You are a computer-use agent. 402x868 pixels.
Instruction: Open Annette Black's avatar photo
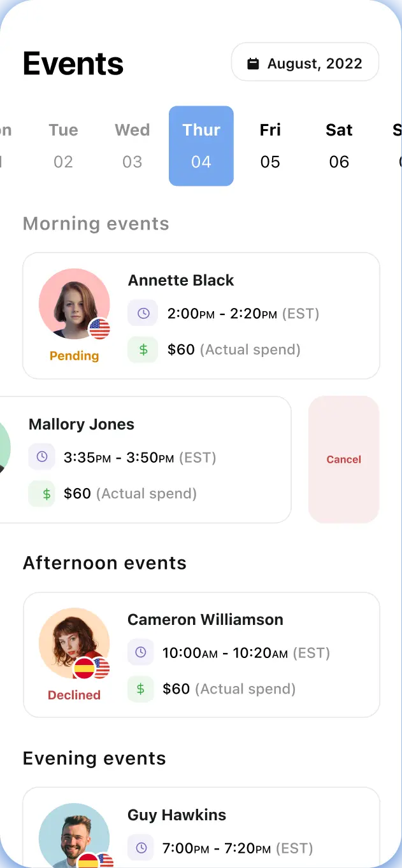tap(74, 304)
